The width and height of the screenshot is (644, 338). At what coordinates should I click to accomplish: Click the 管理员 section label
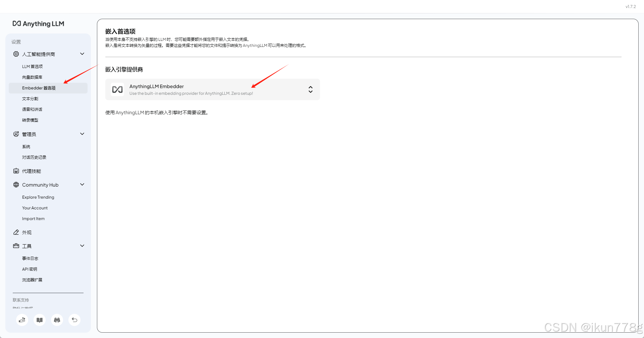click(x=29, y=134)
